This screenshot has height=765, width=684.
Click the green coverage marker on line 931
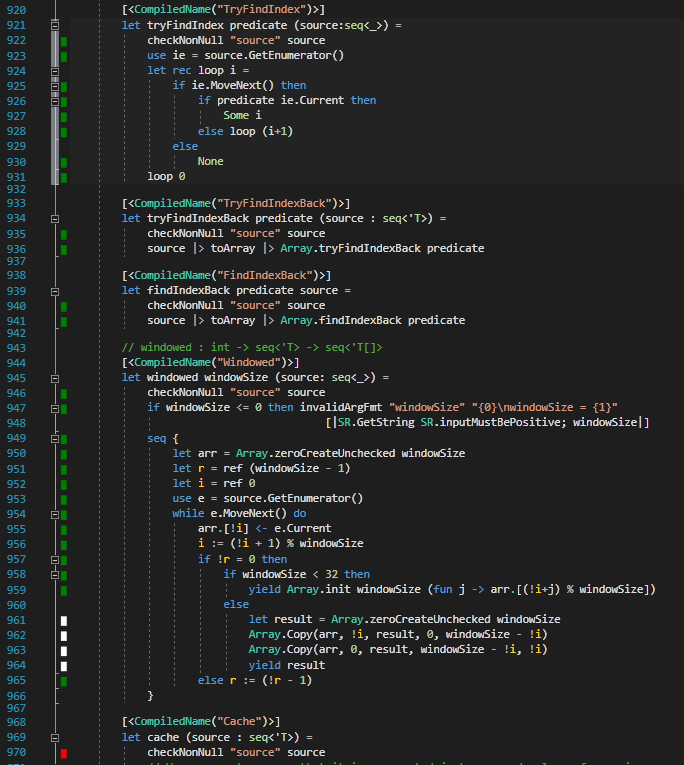click(x=64, y=178)
